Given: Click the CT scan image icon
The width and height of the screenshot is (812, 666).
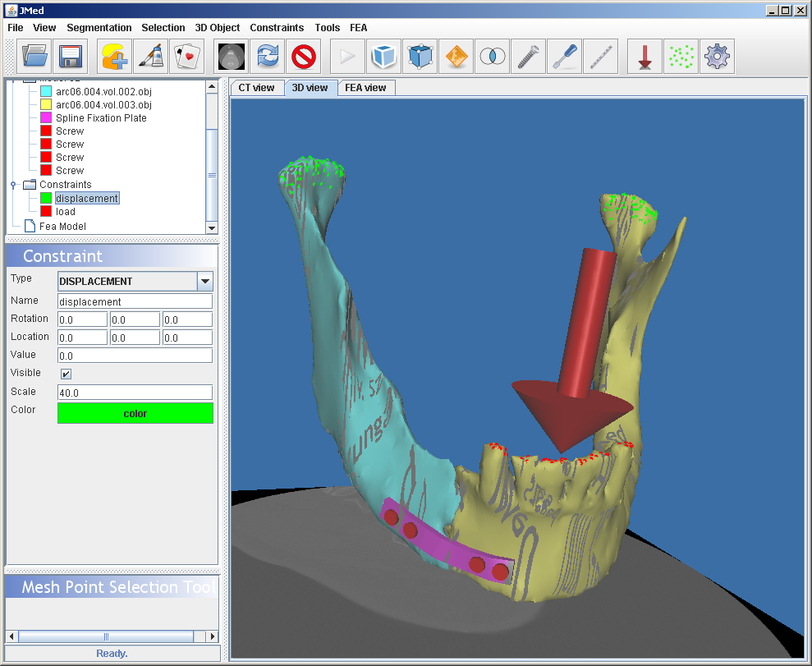Looking at the screenshot, I should point(232,57).
